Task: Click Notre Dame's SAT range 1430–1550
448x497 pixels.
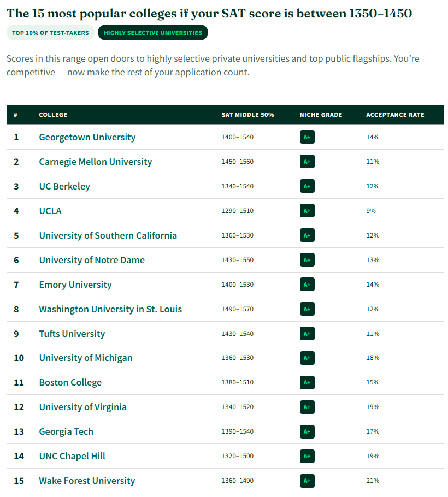Action: click(238, 260)
